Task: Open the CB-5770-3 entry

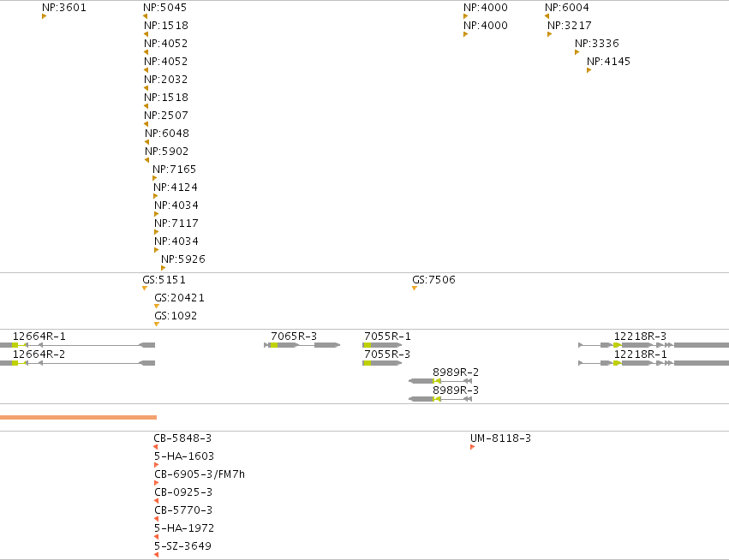Action: tap(183, 510)
